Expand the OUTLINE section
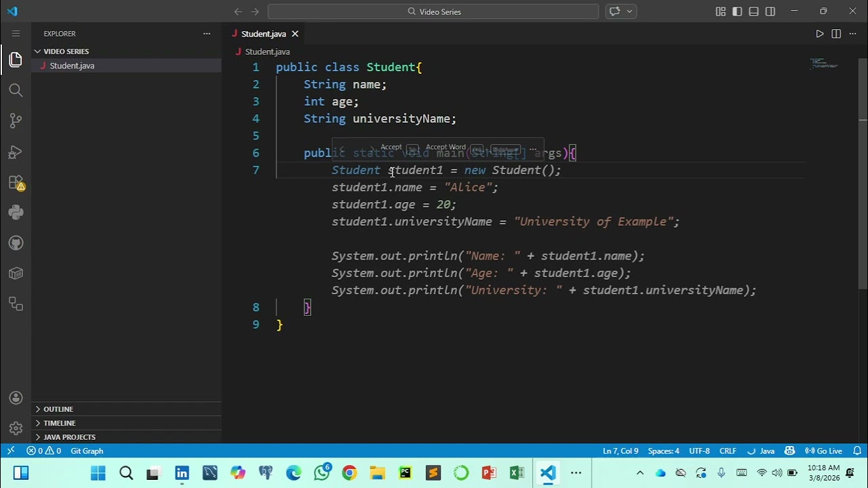Viewport: 868px width, 488px height. pos(126,409)
